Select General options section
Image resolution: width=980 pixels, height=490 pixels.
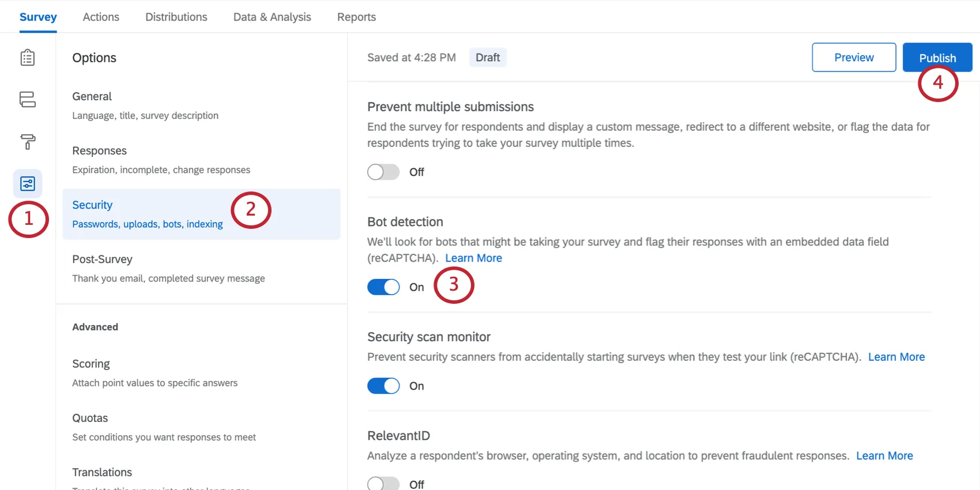click(x=145, y=105)
